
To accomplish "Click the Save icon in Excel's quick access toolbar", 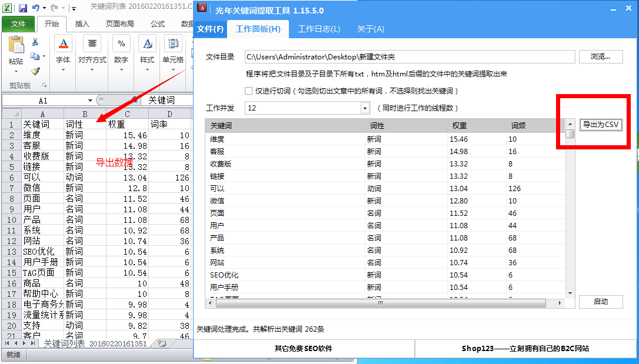I will click(x=23, y=8).
